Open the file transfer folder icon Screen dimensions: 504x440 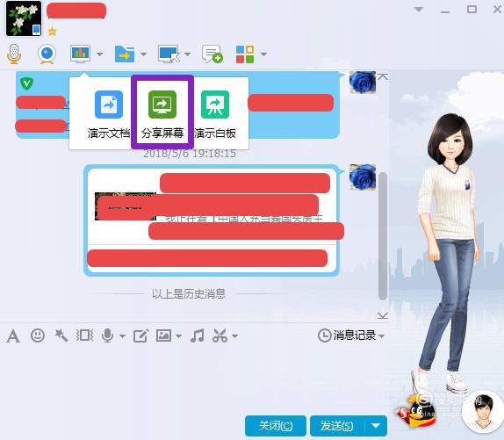(x=125, y=54)
